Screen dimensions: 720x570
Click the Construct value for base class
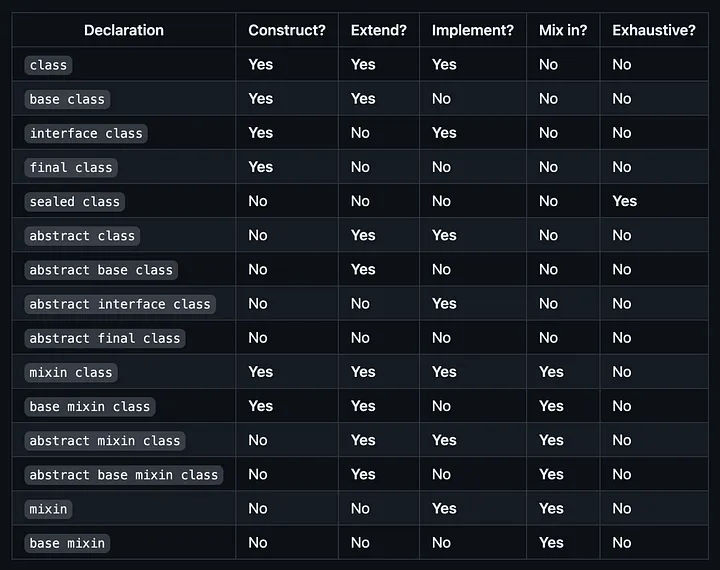260,99
